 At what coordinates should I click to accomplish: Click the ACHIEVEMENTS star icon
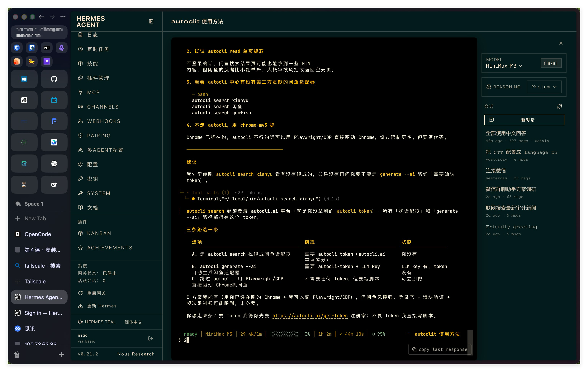coord(80,248)
